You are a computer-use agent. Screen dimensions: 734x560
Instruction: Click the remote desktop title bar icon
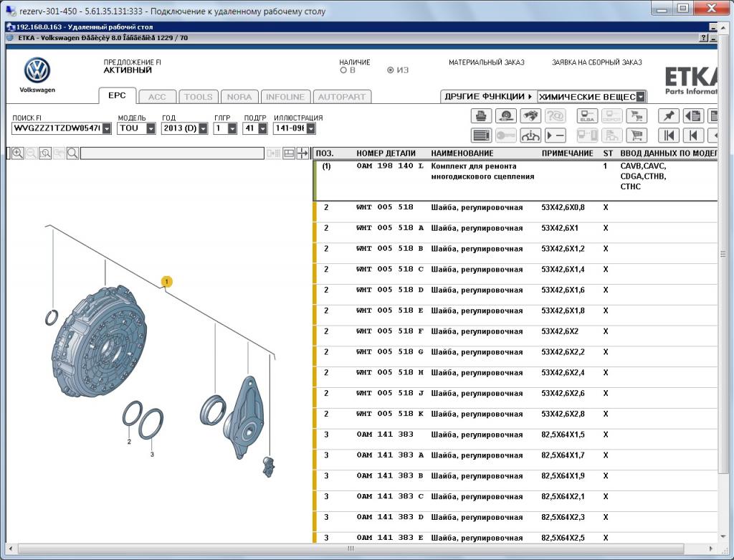pyautogui.click(x=10, y=10)
